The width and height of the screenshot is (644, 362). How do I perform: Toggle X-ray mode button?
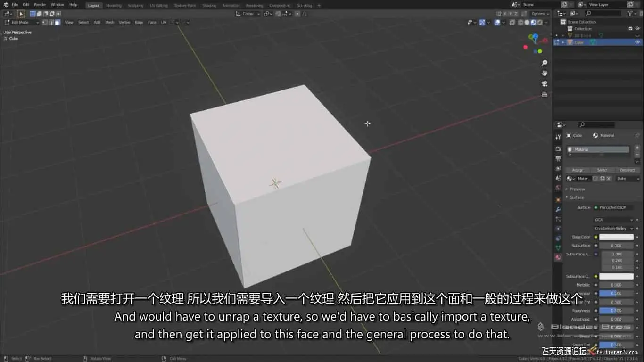[x=512, y=22]
